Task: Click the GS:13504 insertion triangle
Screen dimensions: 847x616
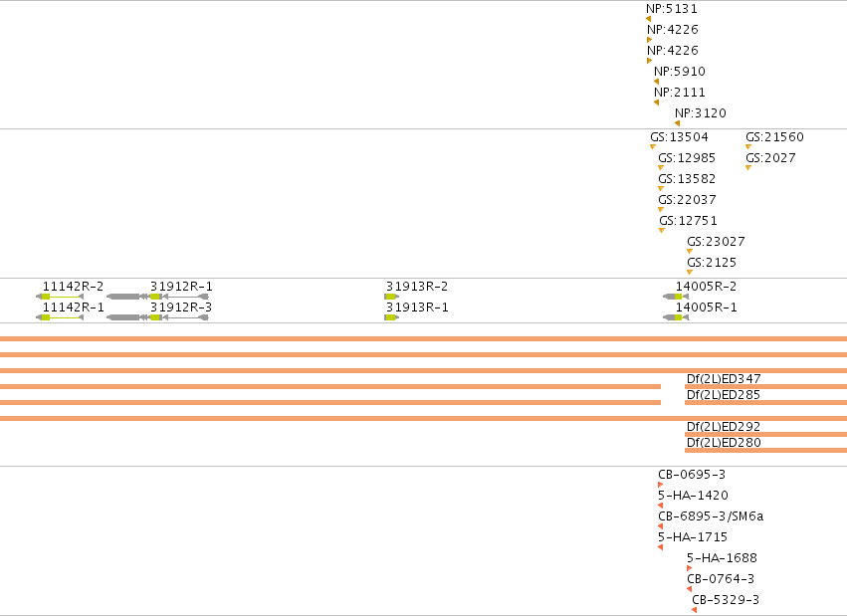Action: point(653,147)
